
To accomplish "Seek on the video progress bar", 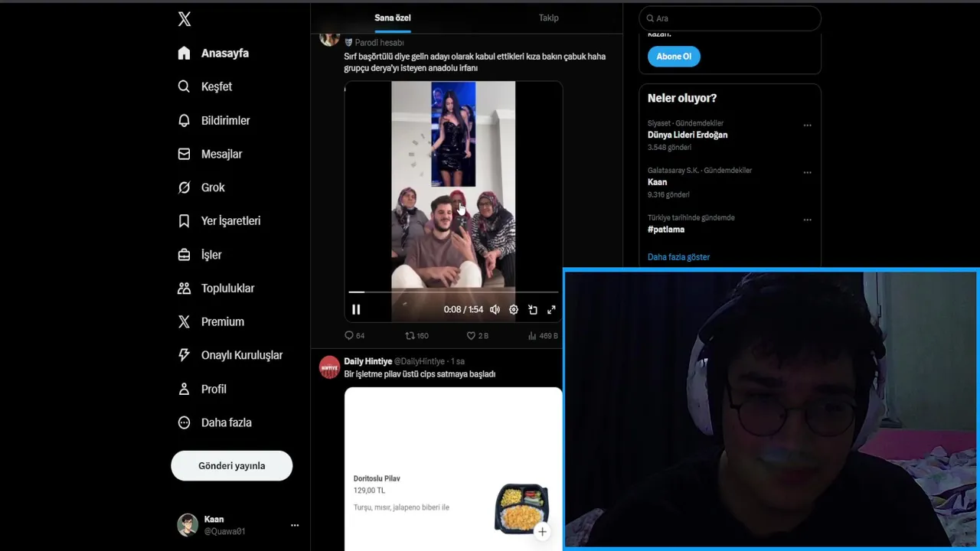I will coord(453,292).
